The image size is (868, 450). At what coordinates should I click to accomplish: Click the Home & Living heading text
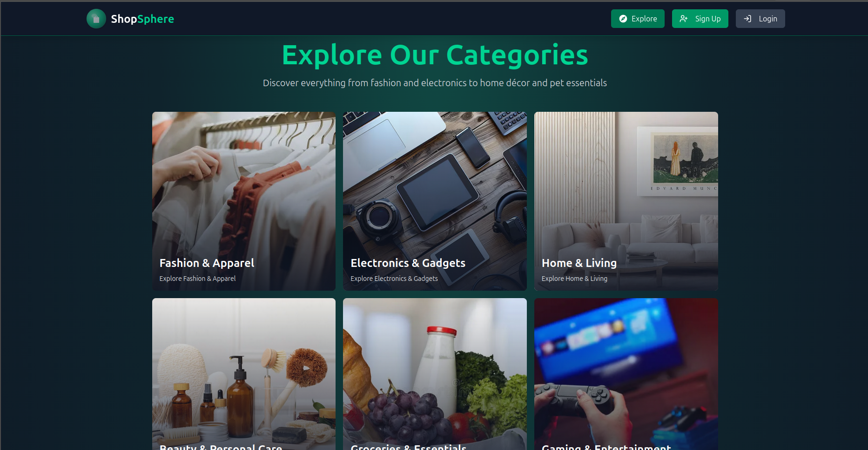pyautogui.click(x=579, y=263)
